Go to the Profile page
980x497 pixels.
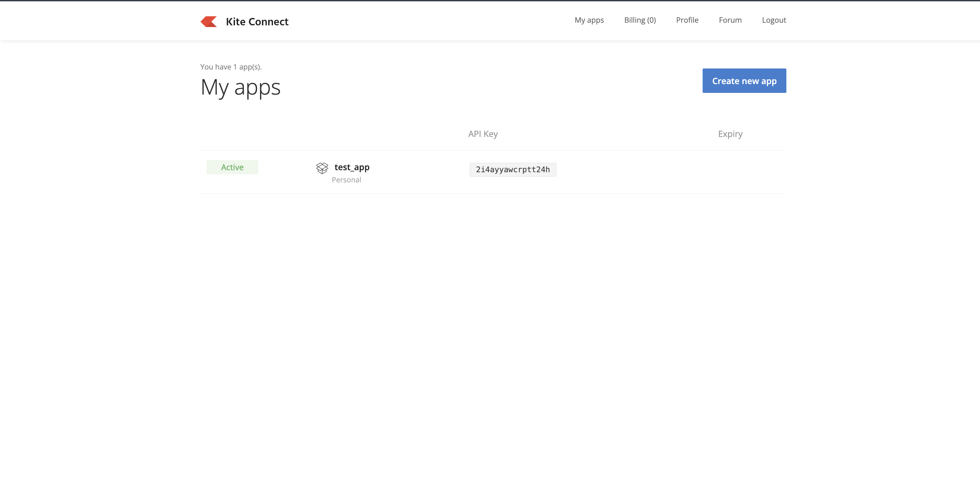(x=687, y=20)
